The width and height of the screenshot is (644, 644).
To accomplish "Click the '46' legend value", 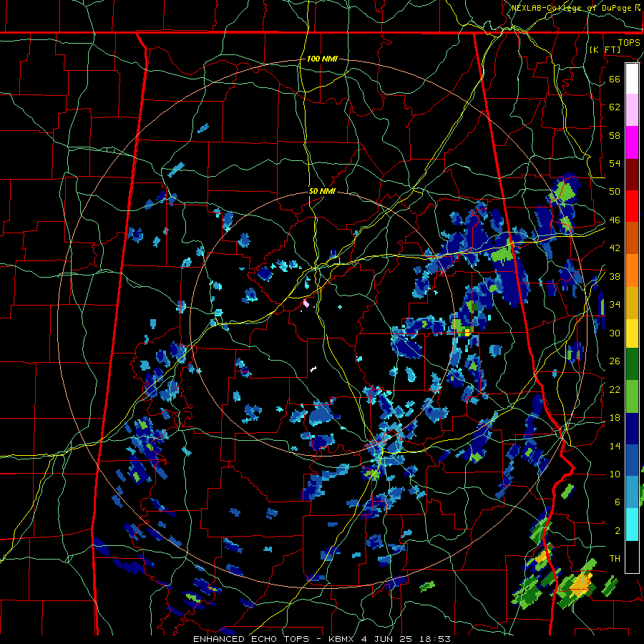I will pos(615,220).
